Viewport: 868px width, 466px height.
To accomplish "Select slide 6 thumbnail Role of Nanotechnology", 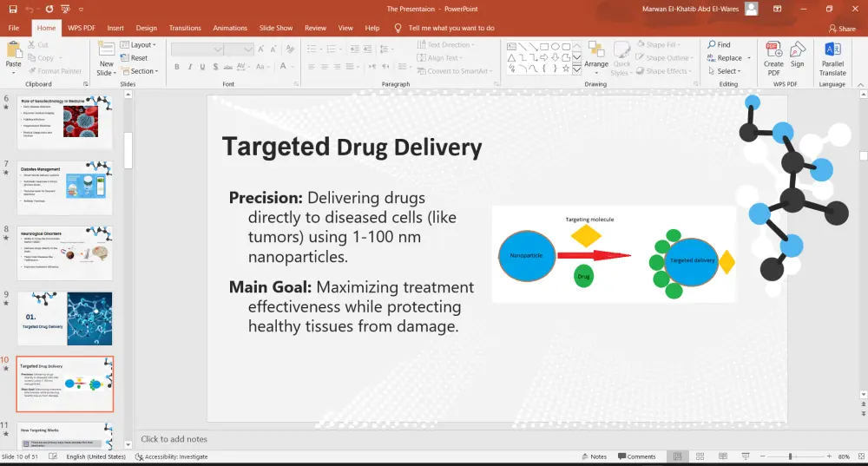I will [65, 121].
